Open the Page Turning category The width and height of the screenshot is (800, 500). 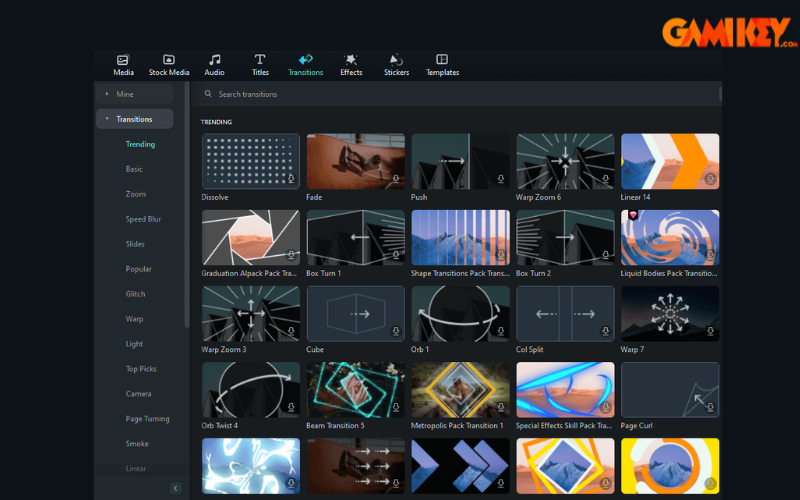tap(147, 419)
